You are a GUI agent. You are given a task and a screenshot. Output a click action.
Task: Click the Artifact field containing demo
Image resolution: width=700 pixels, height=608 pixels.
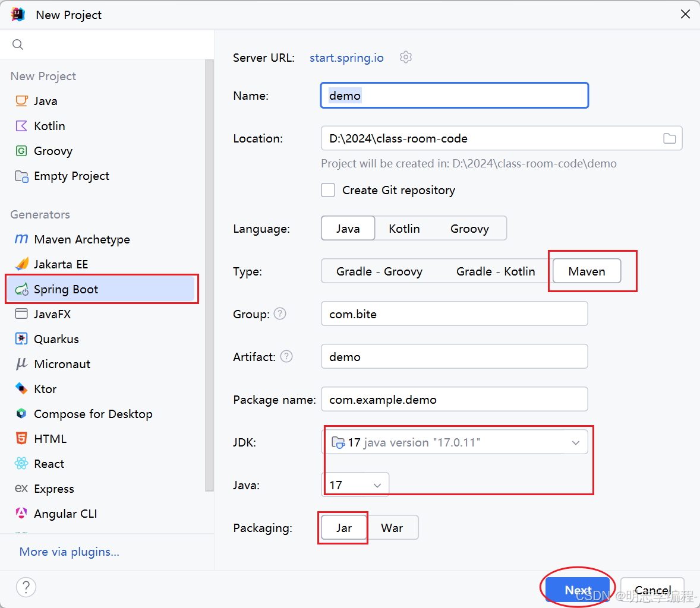[455, 356]
